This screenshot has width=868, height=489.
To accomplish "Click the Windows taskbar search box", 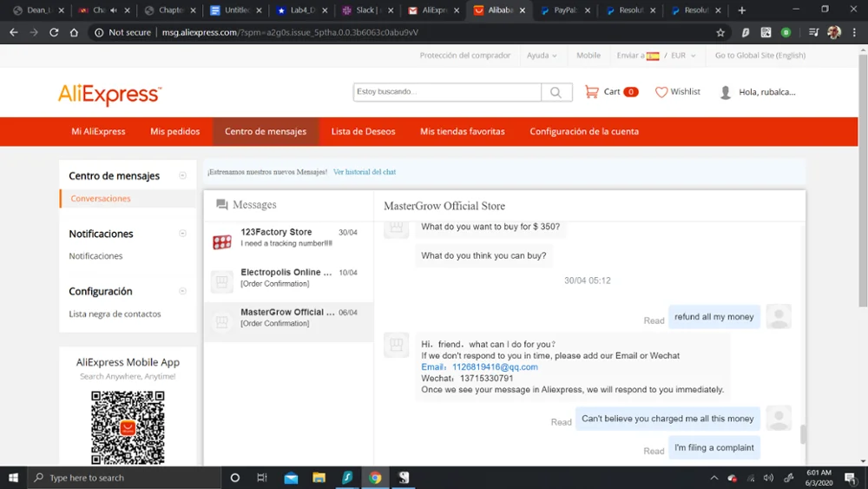I will pyautogui.click(x=124, y=478).
